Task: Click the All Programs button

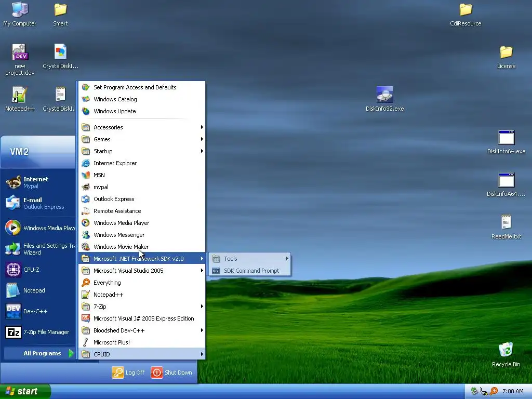Action: tap(38, 353)
